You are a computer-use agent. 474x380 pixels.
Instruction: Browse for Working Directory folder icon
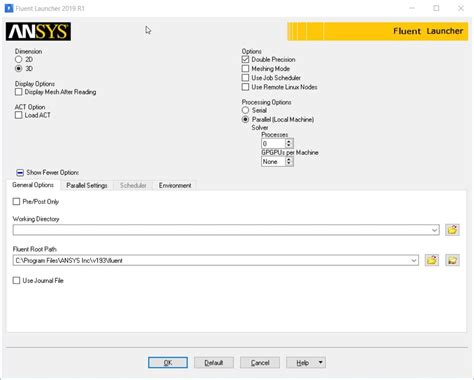pyautogui.click(x=452, y=230)
